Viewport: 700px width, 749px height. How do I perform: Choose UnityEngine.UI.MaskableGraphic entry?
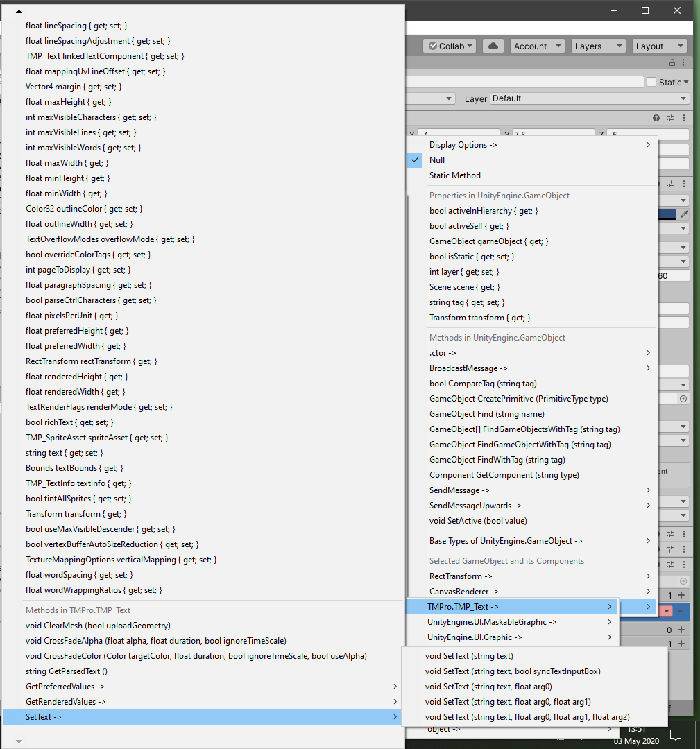(x=512, y=622)
